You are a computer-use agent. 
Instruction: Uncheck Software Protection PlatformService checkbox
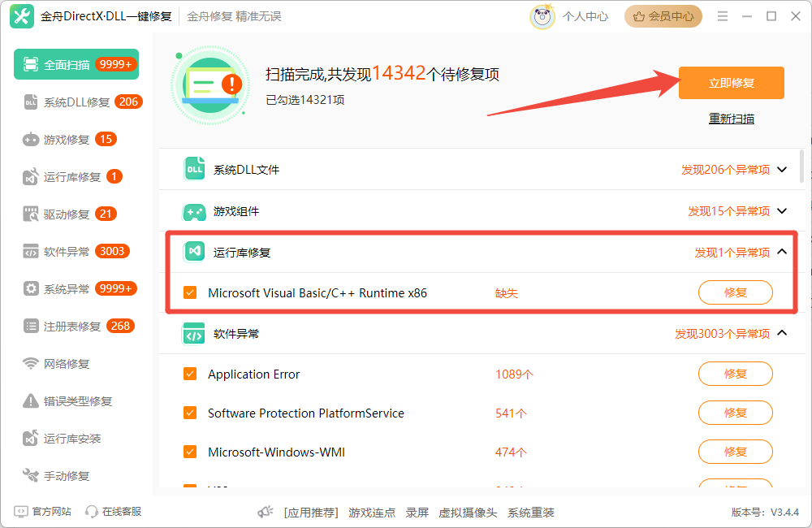click(190, 413)
